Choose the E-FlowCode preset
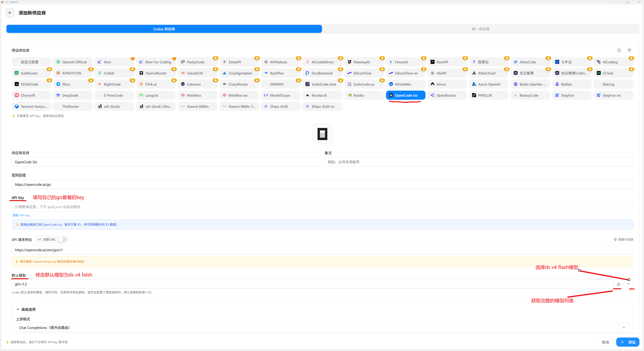 115,95
